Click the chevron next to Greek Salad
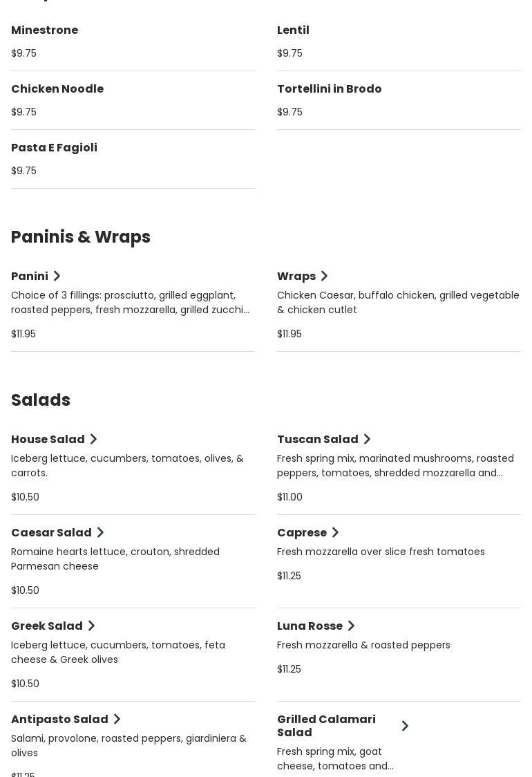The width and height of the screenshot is (532, 777). [91, 626]
